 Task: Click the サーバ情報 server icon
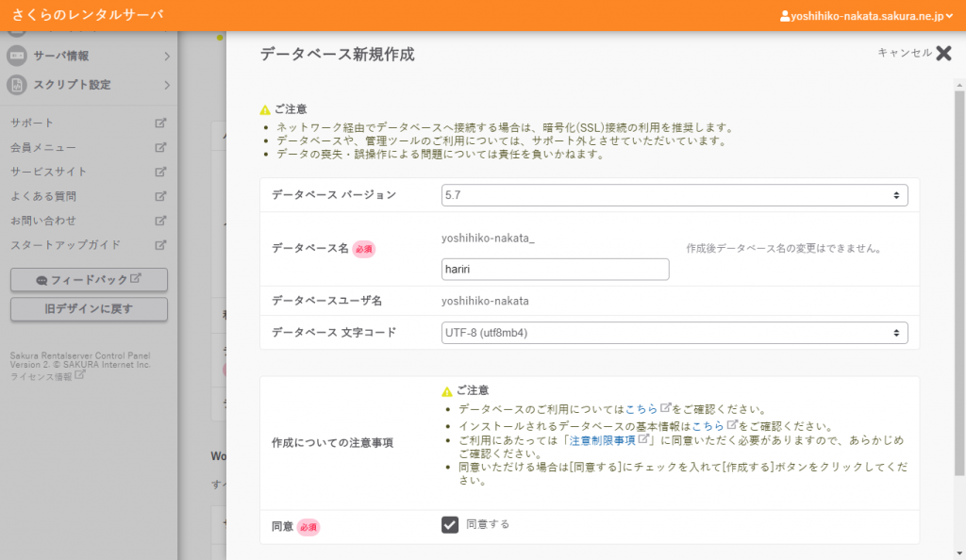17,56
